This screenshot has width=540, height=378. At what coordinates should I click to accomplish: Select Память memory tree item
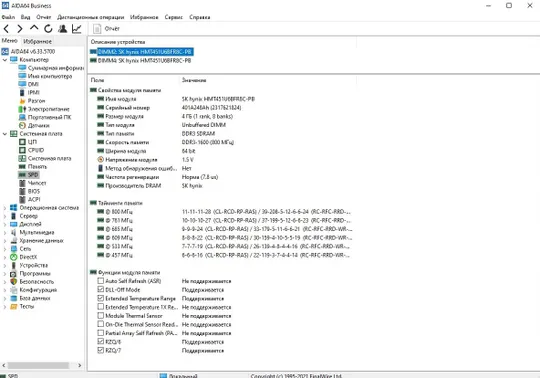coord(37,167)
